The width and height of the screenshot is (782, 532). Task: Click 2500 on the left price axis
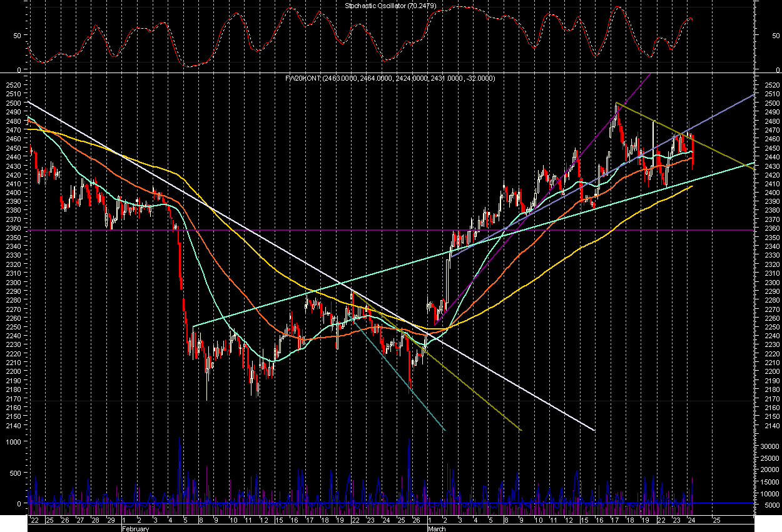(x=13, y=103)
